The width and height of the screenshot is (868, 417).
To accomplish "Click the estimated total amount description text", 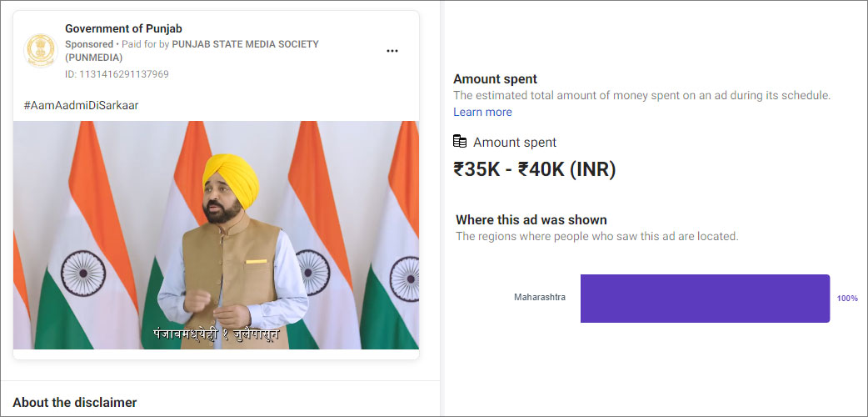I will 641,96.
